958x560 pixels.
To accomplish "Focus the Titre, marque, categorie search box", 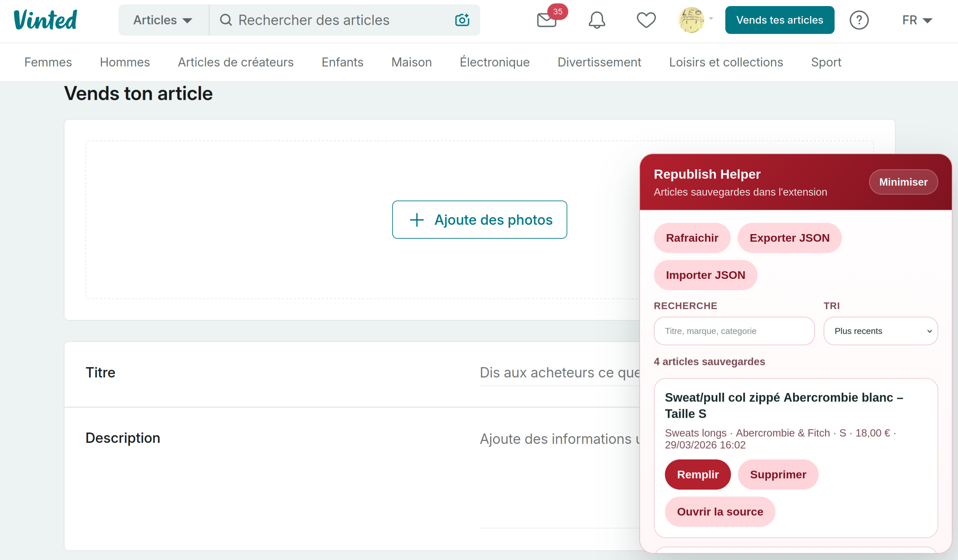I will (734, 331).
